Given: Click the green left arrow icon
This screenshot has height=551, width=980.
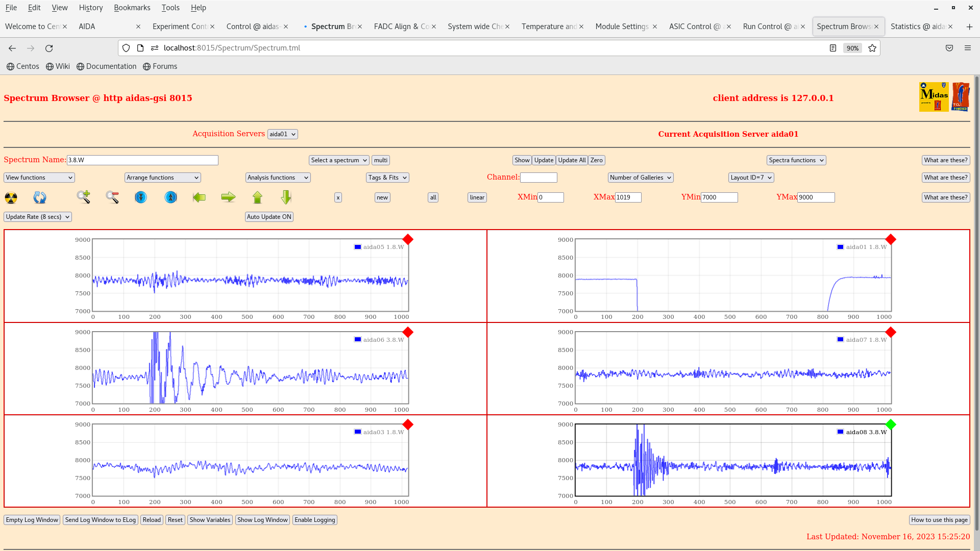Looking at the screenshot, I should point(199,197).
